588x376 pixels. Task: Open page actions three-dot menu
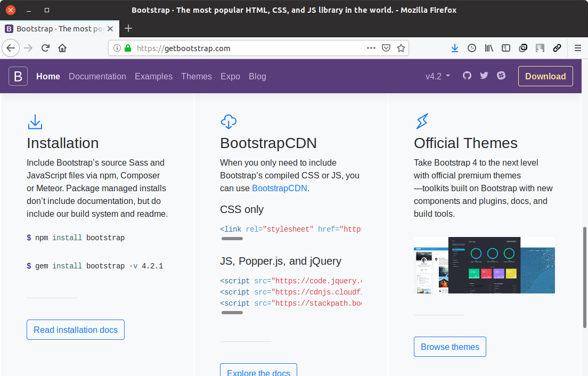pyautogui.click(x=371, y=48)
